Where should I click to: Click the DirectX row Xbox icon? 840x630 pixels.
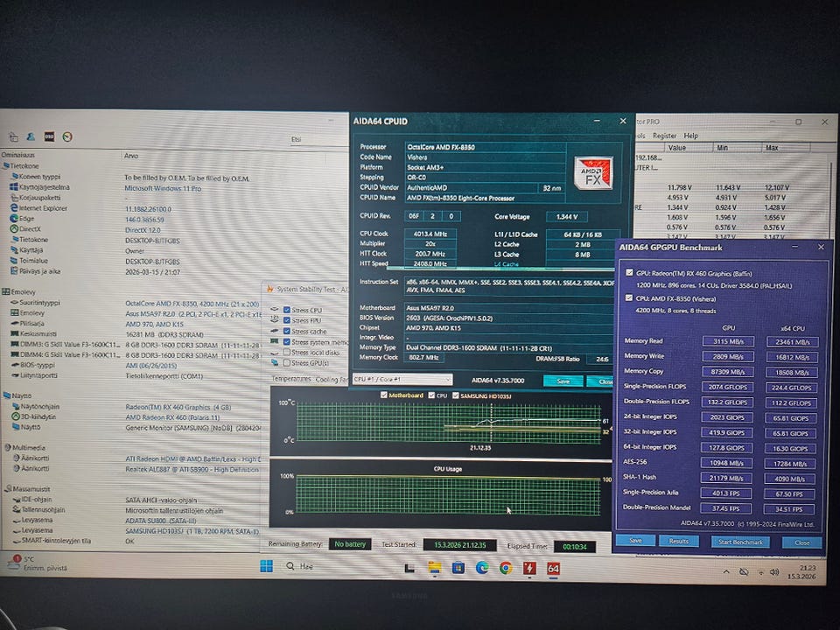[x=14, y=228]
